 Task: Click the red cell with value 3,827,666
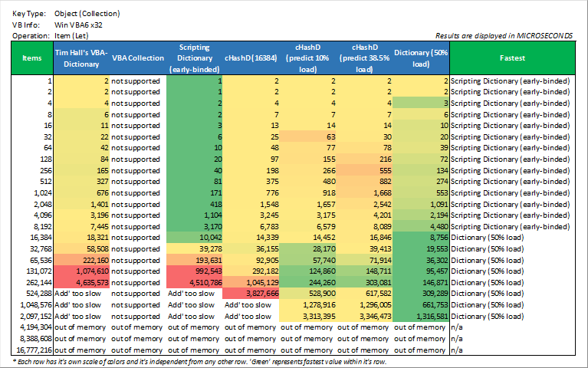[251, 294]
